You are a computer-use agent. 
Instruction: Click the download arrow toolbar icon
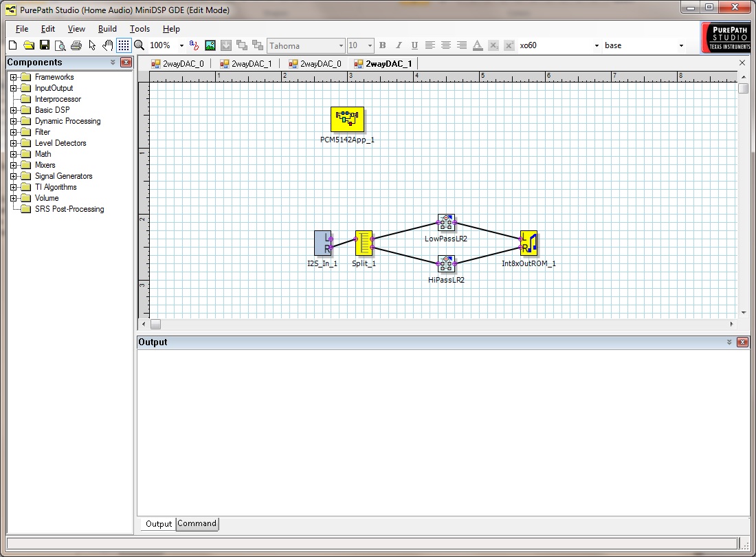click(x=225, y=45)
